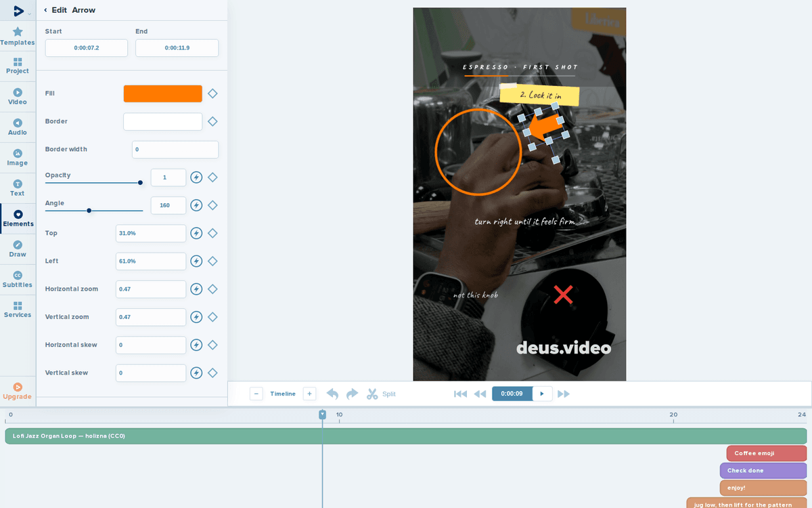Toggle keyframe diamond for Left
Viewport: 812px width, 508px height.
(212, 261)
